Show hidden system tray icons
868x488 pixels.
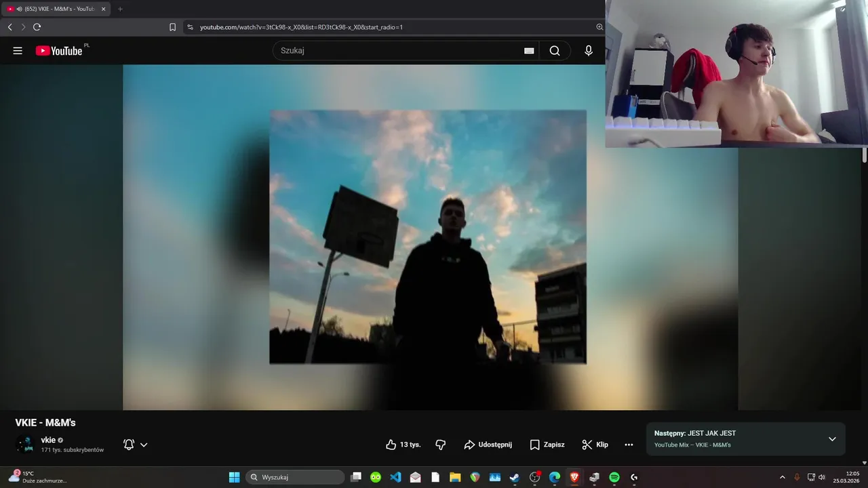click(x=782, y=477)
